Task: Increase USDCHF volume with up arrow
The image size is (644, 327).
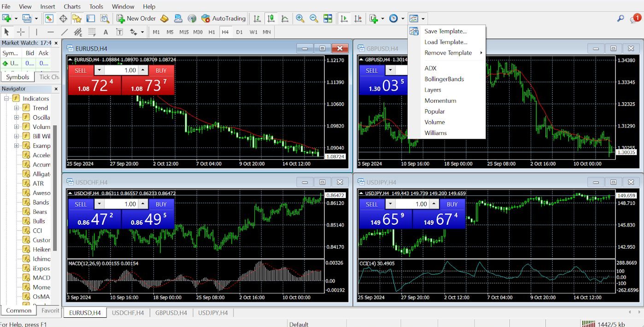Action: (x=143, y=204)
